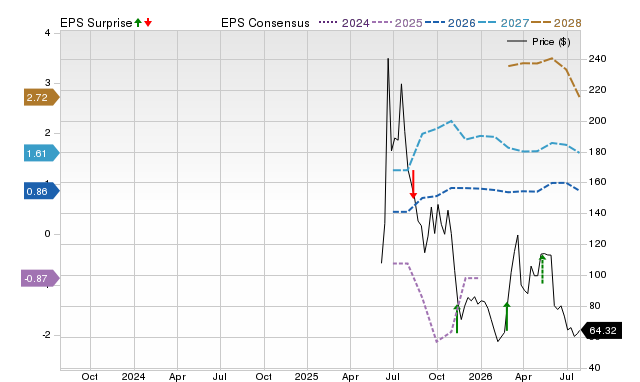Click the green up arrow in EPS Surprise legend
The width and height of the screenshot is (640, 382).
(138, 22)
